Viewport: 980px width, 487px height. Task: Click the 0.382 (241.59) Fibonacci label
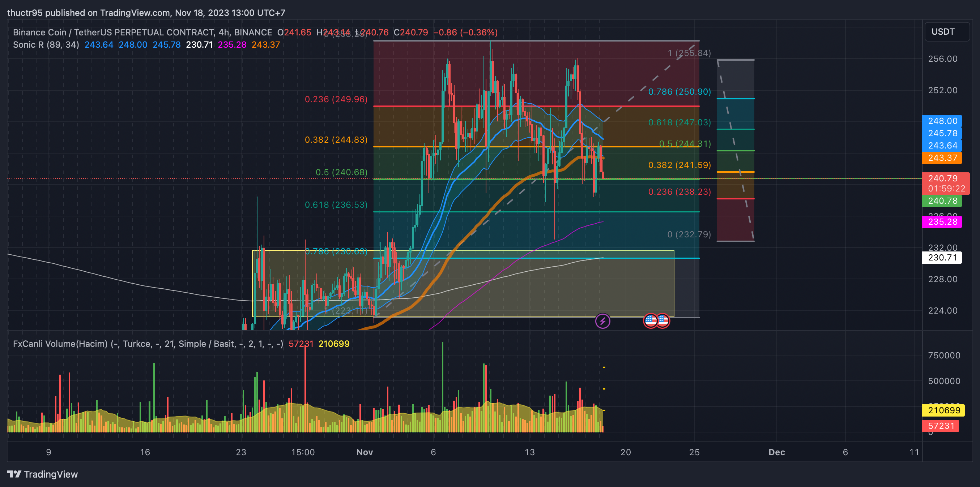679,165
